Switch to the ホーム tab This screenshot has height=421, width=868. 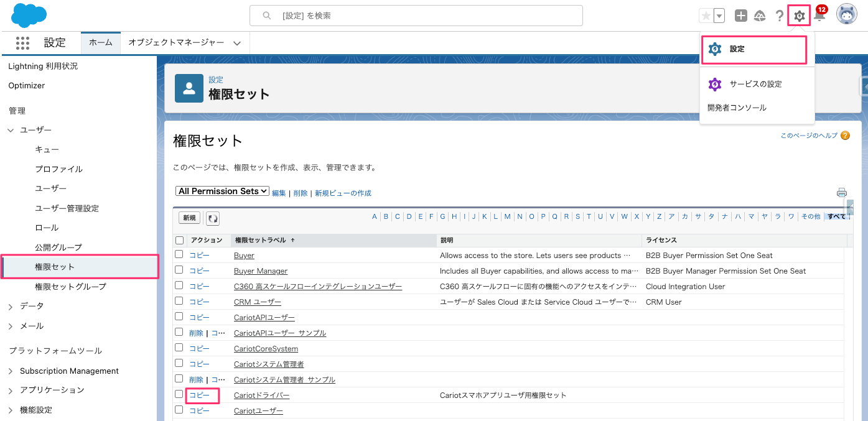coord(101,42)
